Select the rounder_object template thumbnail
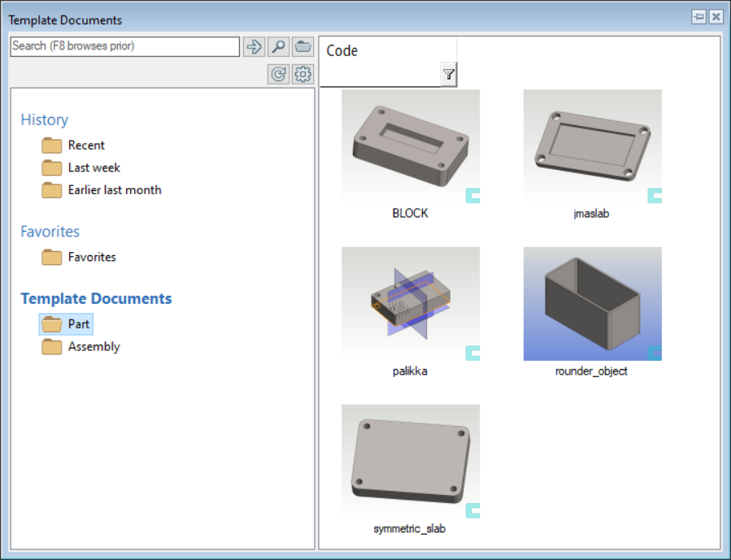Screen dimensions: 731x560 [592, 304]
